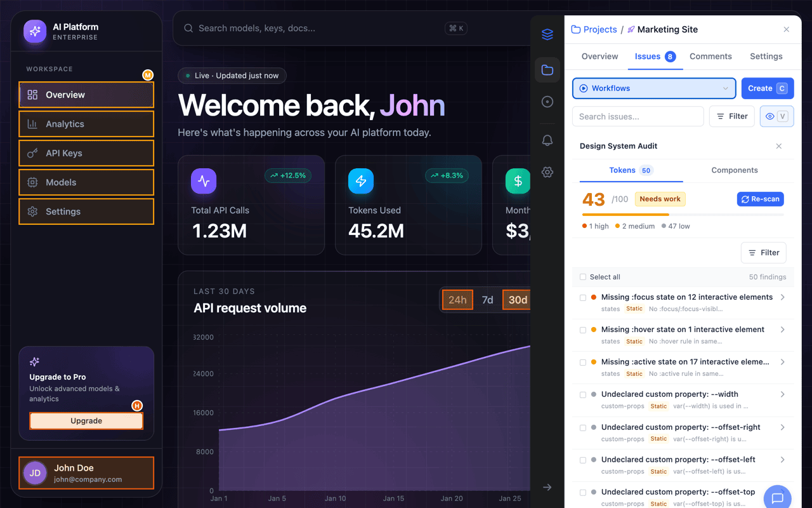The image size is (812, 508).
Task: Click the gear icon beside Settings in the left sidebar
Action: (x=32, y=211)
